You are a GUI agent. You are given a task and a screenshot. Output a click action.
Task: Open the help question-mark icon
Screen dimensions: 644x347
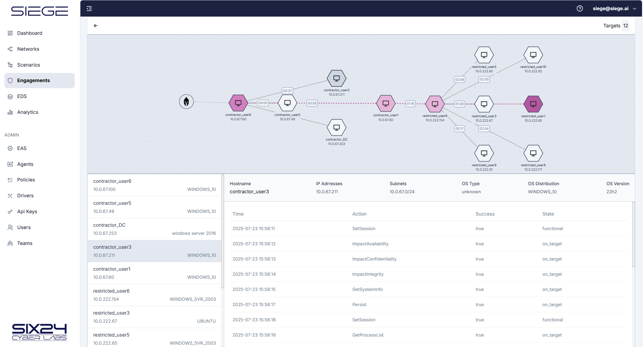tap(580, 8)
